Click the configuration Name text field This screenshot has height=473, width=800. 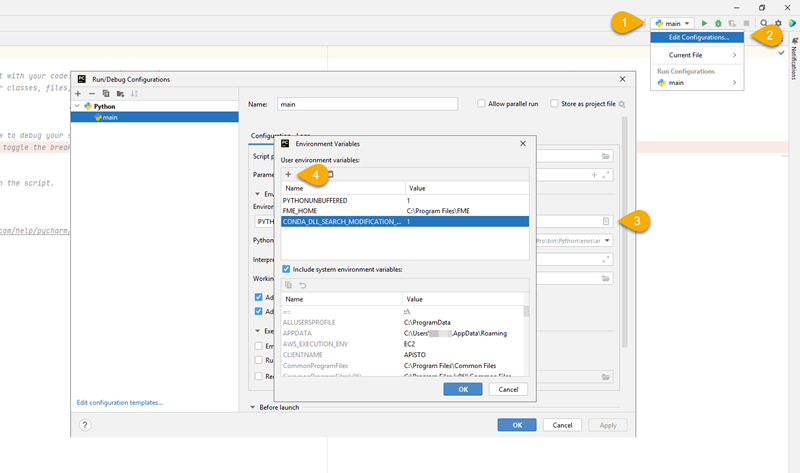click(x=366, y=103)
